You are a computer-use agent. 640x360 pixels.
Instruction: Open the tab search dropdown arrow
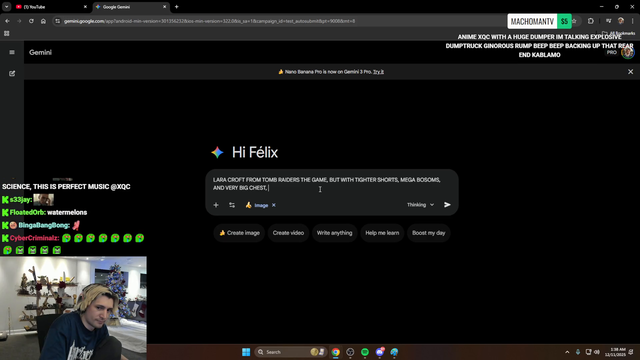point(7,7)
